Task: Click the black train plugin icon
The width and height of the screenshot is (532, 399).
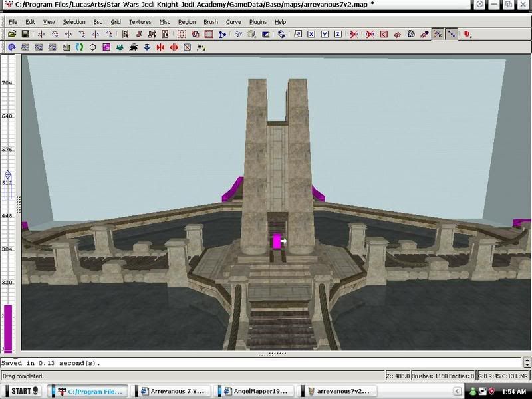Action: pos(134,47)
